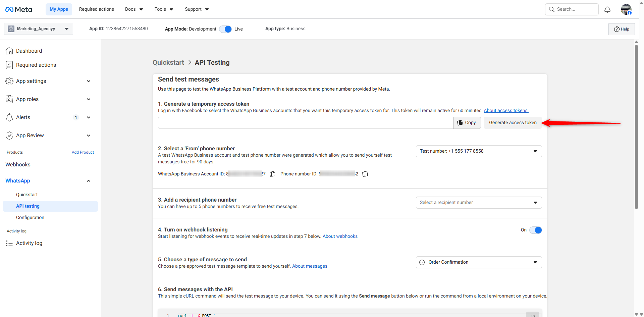Image resolution: width=644 pixels, height=317 pixels.
Task: Open the Support dropdown menu
Action: coord(197,9)
